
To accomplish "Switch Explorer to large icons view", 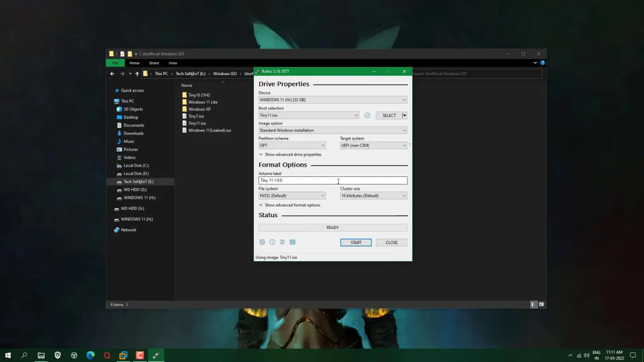I will (x=541, y=305).
